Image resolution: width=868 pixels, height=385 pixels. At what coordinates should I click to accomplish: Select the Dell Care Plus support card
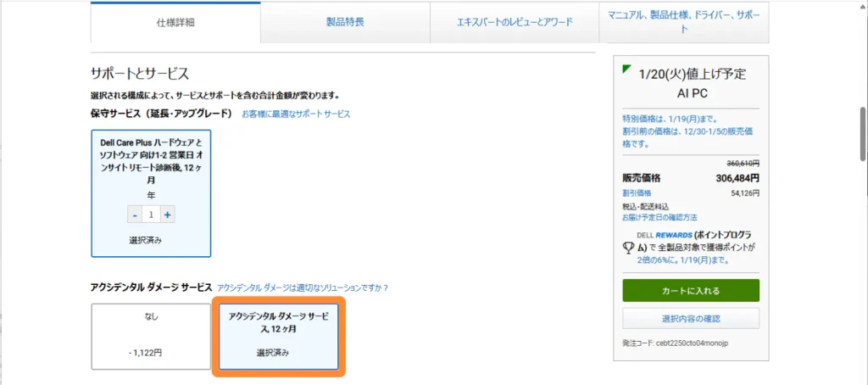point(151,192)
